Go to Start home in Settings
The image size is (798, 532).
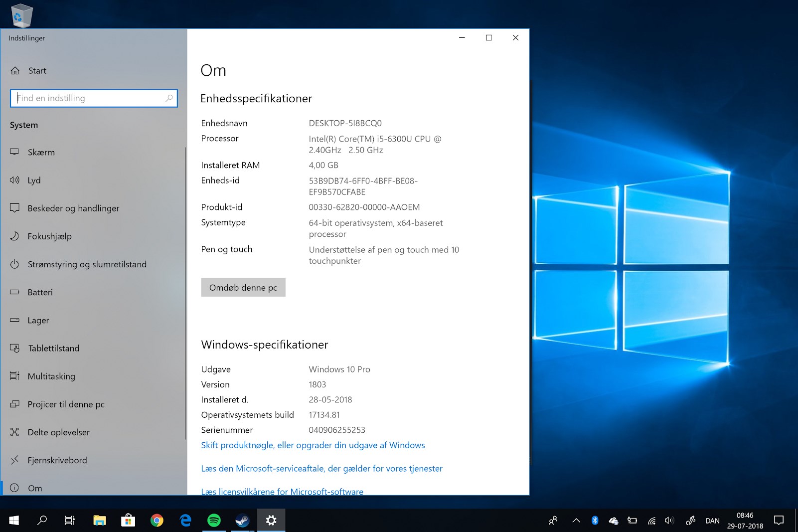(x=28, y=71)
